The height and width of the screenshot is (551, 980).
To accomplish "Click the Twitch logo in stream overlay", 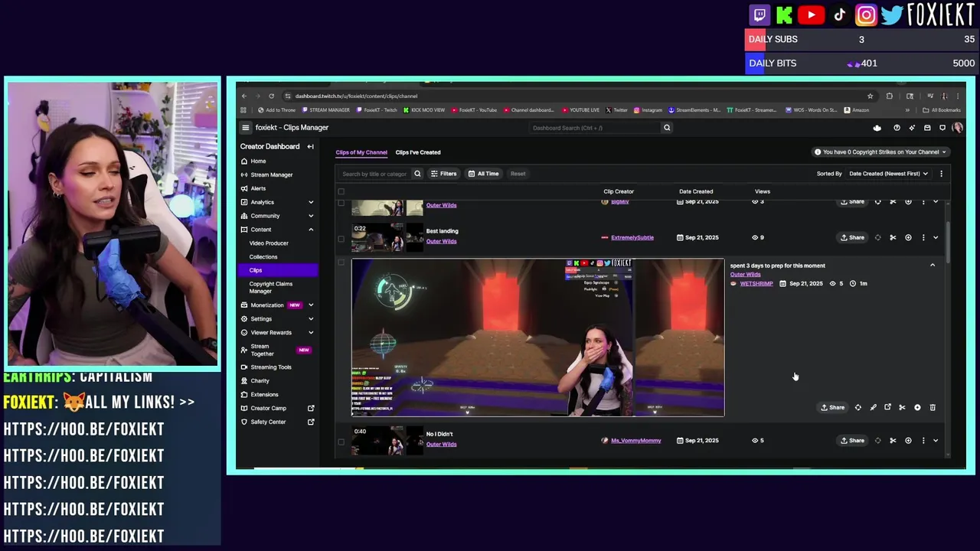I will [759, 15].
